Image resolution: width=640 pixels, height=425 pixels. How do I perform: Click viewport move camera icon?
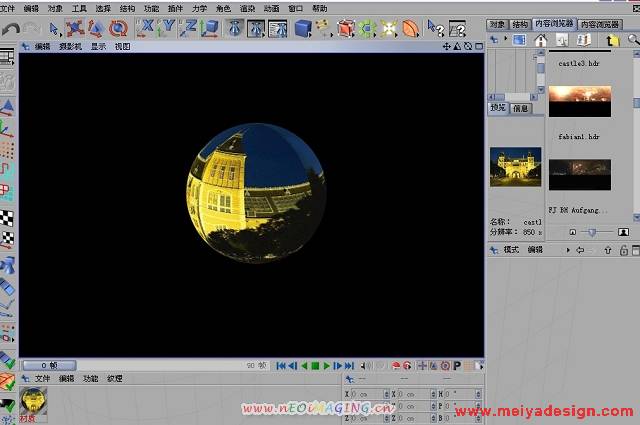point(447,47)
